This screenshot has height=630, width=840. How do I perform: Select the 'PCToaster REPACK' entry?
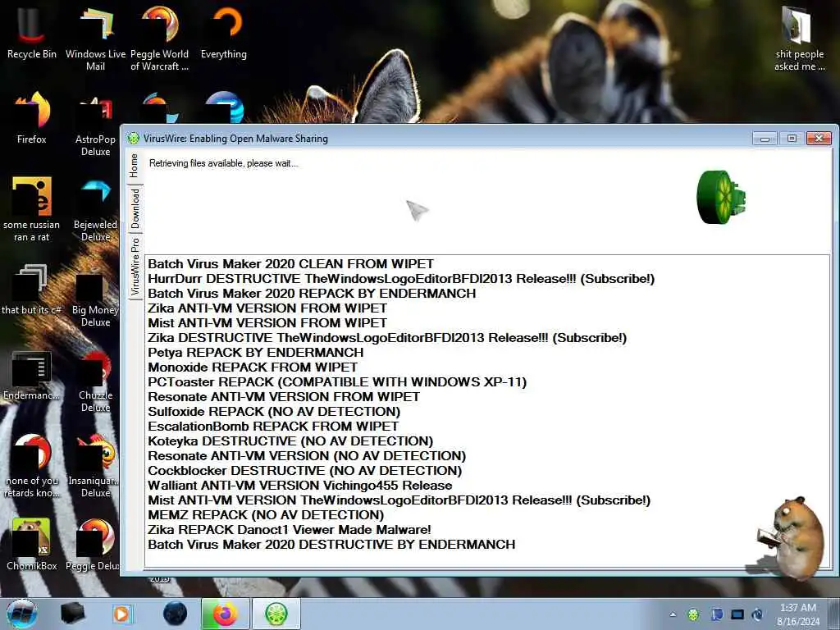pos(337,382)
